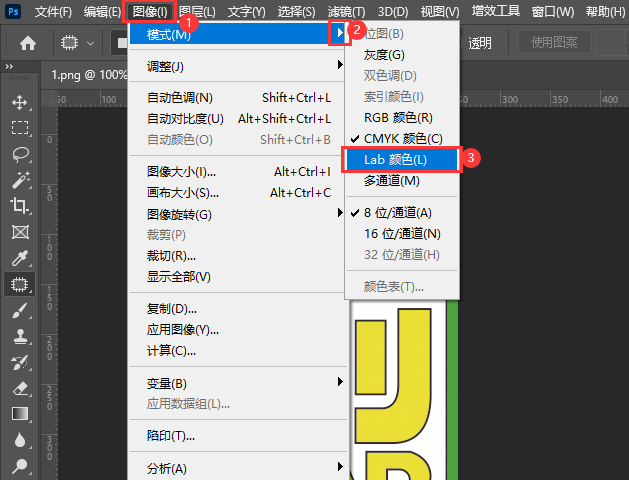
Task: Open the 增效工具 menu
Action: (x=495, y=11)
